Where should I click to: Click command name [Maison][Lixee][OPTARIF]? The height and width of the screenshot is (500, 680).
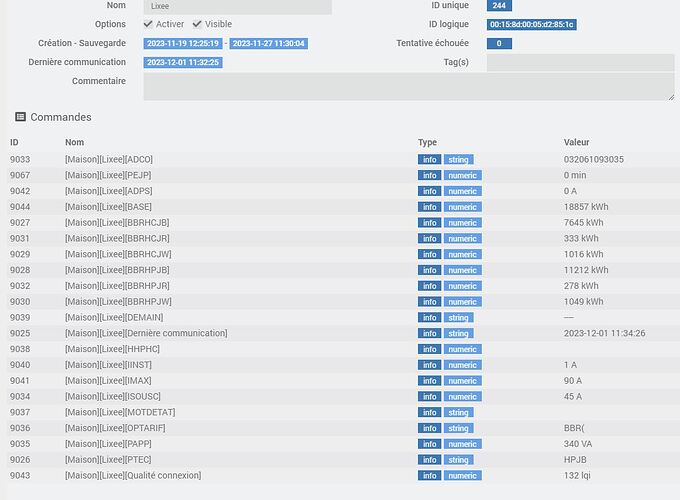pyautogui.click(x=115, y=428)
